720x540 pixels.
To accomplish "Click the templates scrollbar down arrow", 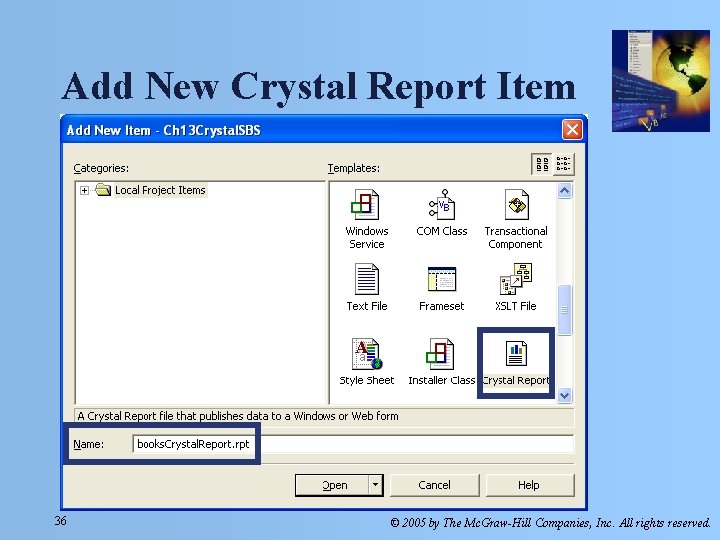I will click(565, 395).
